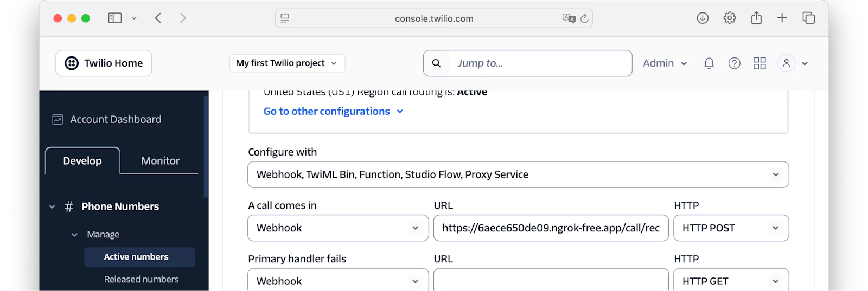The image size is (868, 291).
Task: Switch to the Monitor tab
Action: 160,161
